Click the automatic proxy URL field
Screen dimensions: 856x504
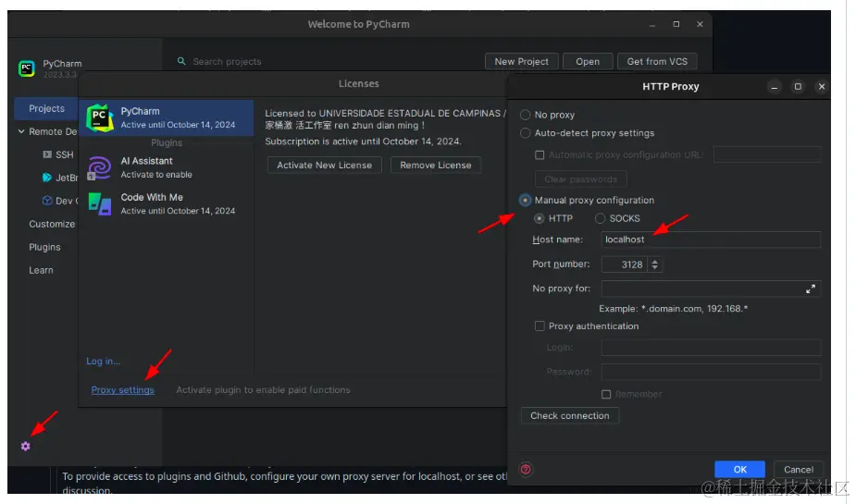click(x=766, y=154)
